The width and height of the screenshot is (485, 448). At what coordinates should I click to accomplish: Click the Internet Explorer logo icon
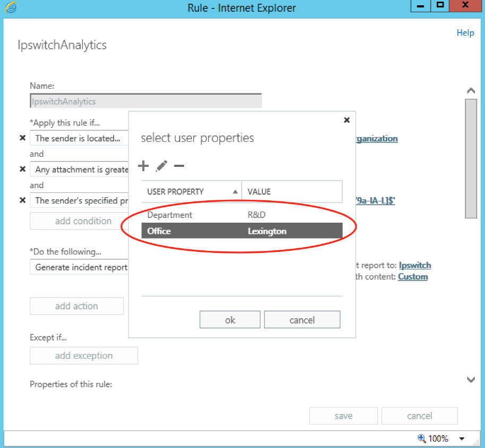(x=11, y=7)
